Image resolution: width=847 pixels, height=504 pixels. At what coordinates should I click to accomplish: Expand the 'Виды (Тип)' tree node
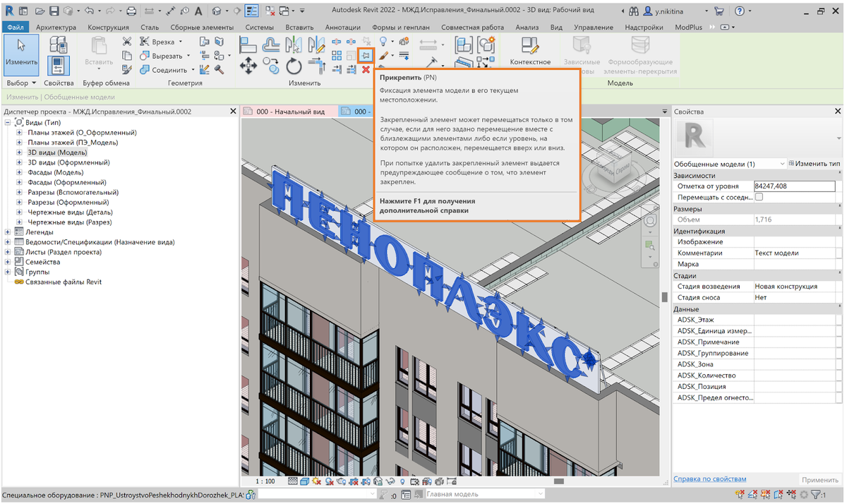[x=8, y=123]
